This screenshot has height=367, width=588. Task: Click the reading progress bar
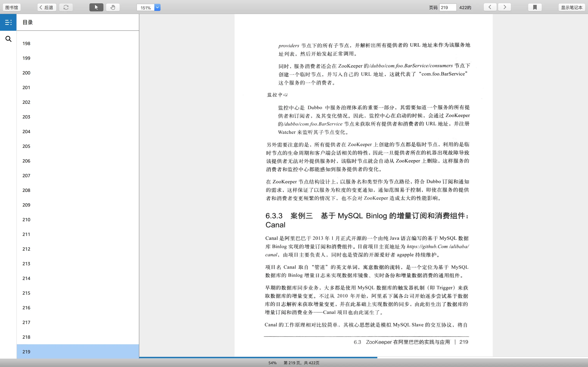258,357
